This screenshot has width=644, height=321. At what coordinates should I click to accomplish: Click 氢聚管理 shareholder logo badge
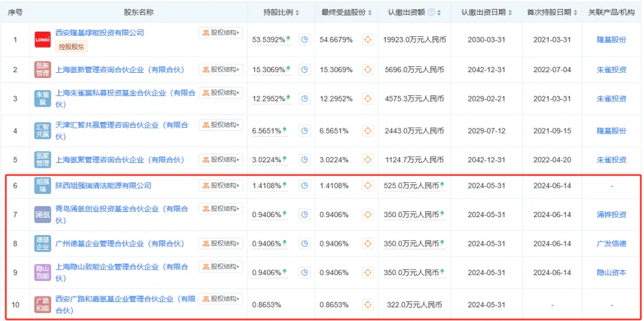(x=42, y=159)
